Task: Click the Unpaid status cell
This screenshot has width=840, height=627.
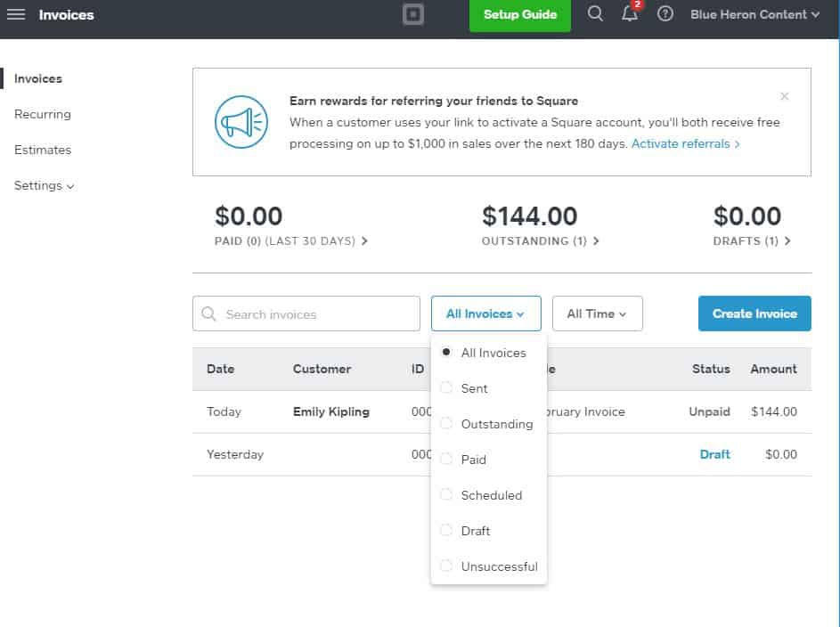Action: click(x=709, y=411)
